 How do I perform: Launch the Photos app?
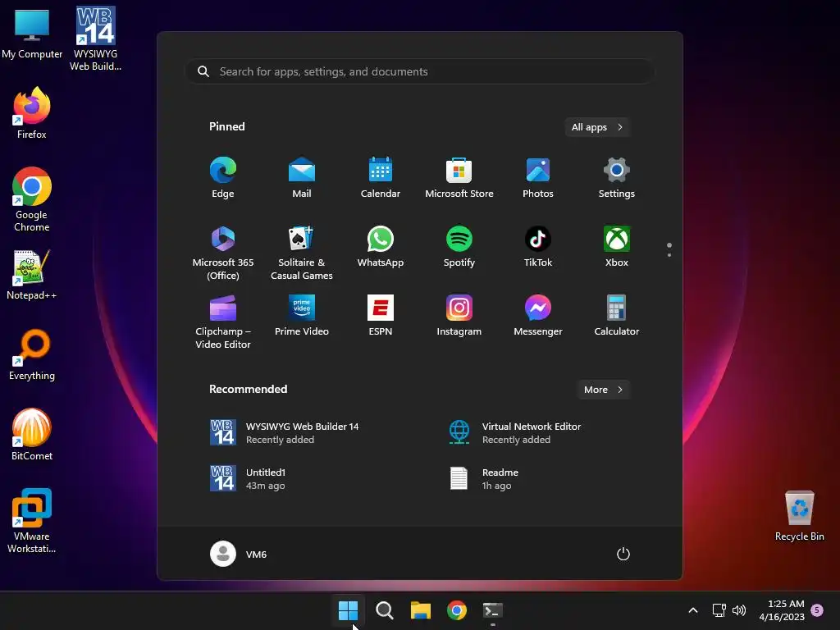pos(538,178)
